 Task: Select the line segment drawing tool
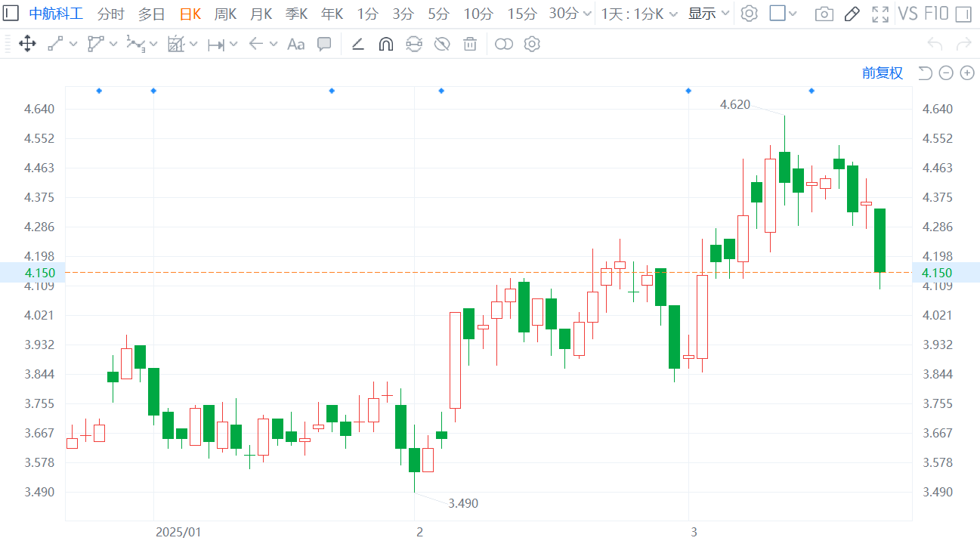click(x=55, y=44)
